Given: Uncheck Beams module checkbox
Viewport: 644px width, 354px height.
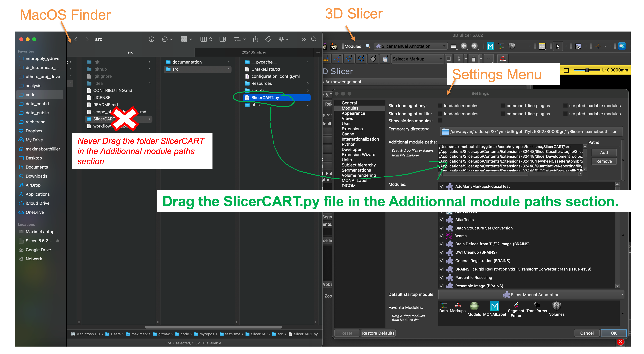Looking at the screenshot, I should coord(441,236).
